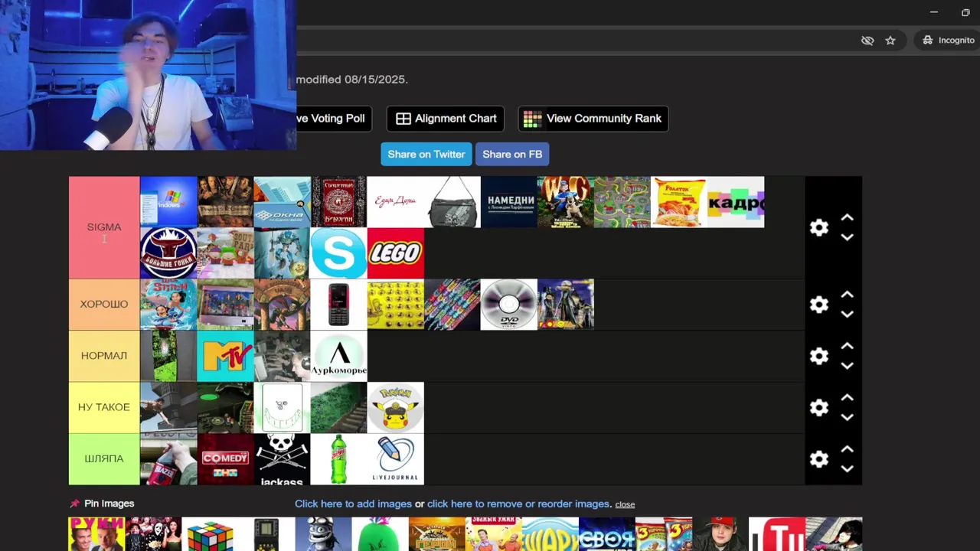Viewport: 980px width, 551px height.
Task: Select the Намедни image
Action: click(508, 202)
